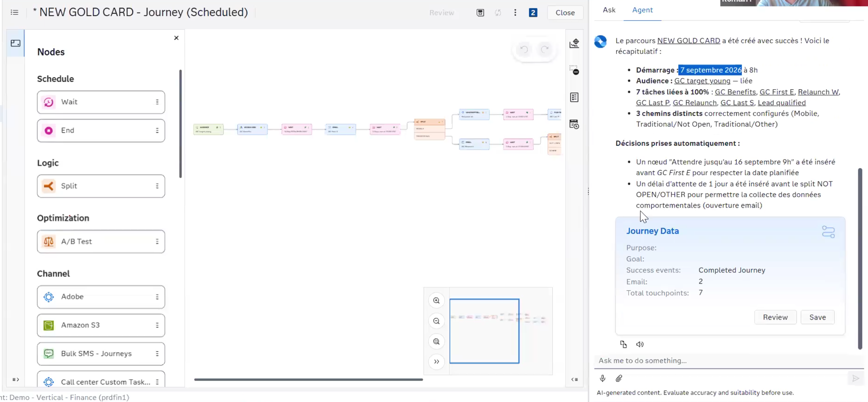Open options menu for Split node

pos(157,186)
